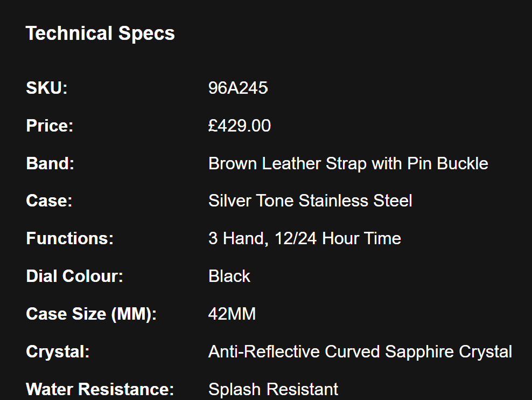Click the Crystal label
Screen dimensions: 532x400
coord(58,351)
